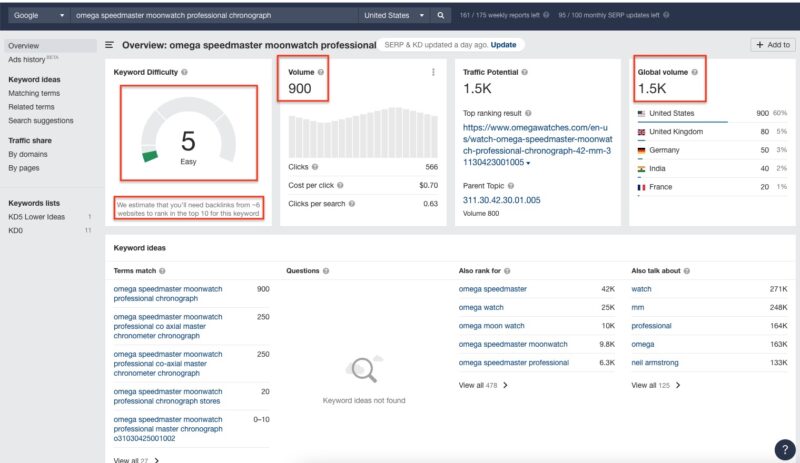
Task: Click help icon after monthly SERP updates left
Action: 666,15
